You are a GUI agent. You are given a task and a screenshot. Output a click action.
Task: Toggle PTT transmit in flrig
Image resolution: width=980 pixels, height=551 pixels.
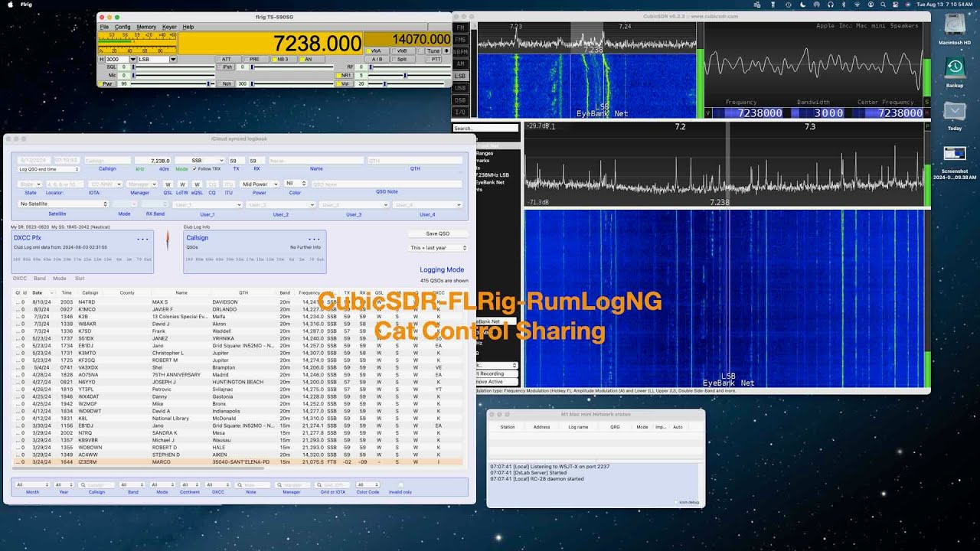click(x=434, y=59)
